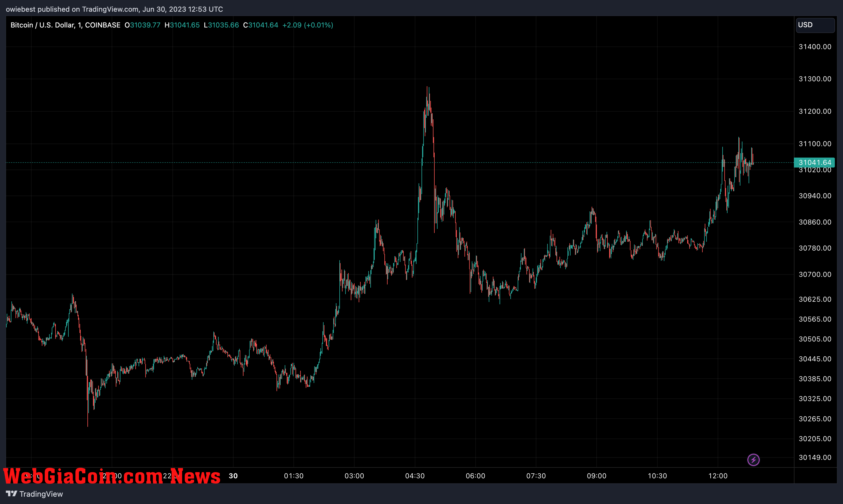Click the TradingView logo at bottom left

[x=34, y=494]
